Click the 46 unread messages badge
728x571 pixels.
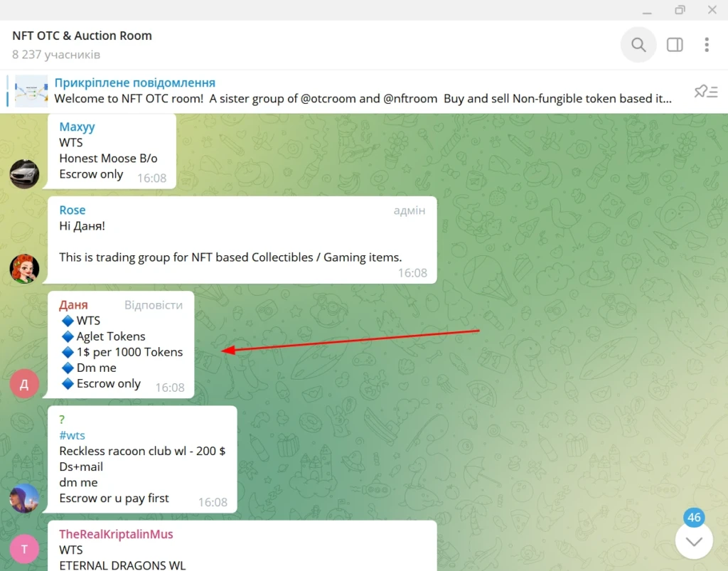pos(694,517)
